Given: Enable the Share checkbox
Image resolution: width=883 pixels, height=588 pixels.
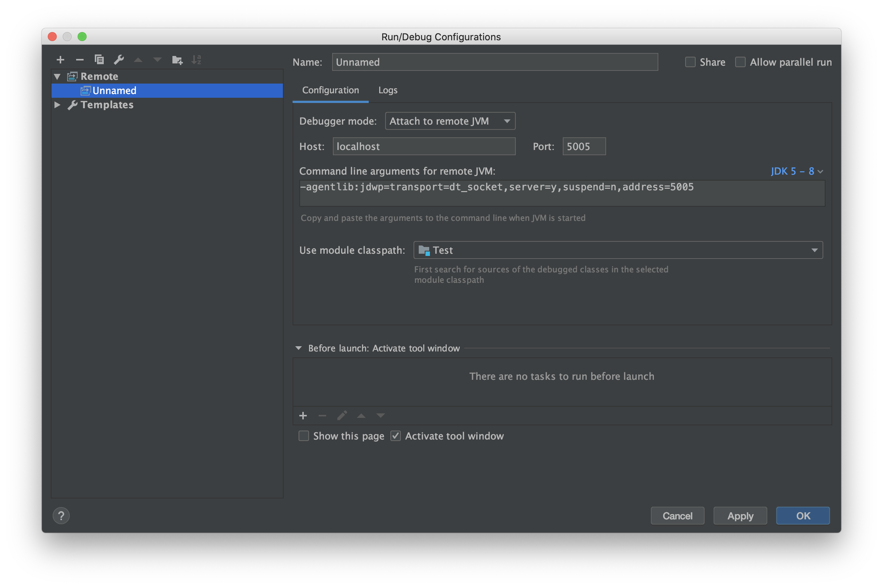Looking at the screenshot, I should [690, 62].
